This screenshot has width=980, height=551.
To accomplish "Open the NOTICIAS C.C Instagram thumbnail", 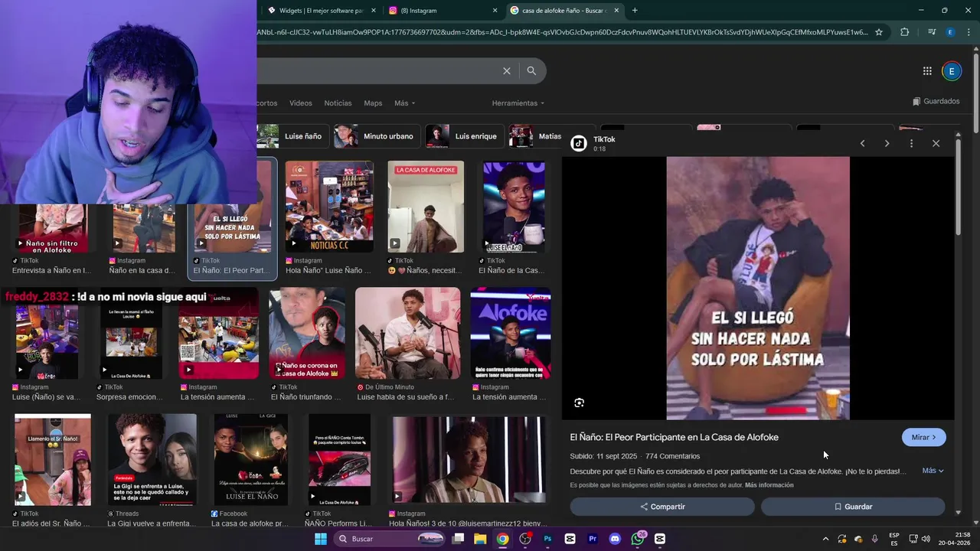I will pyautogui.click(x=329, y=207).
